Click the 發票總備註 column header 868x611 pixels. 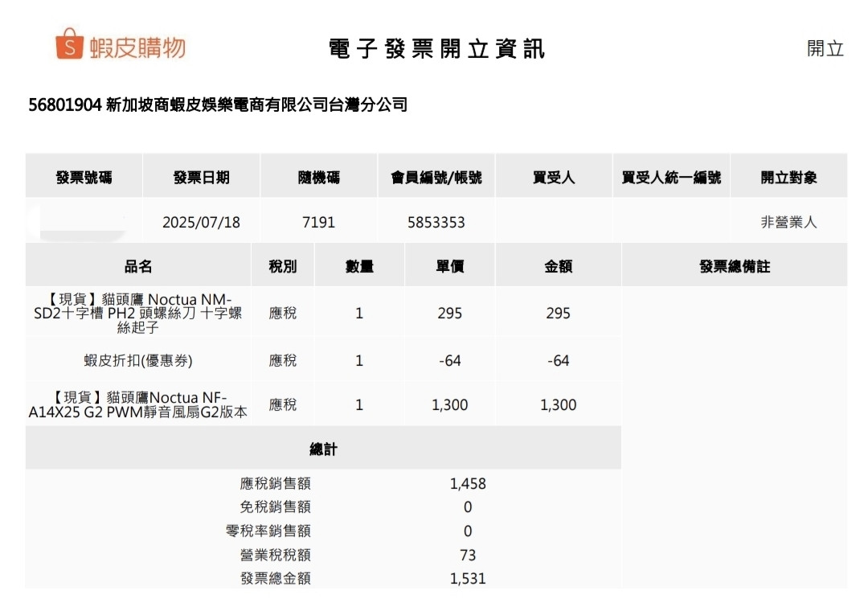[735, 266]
